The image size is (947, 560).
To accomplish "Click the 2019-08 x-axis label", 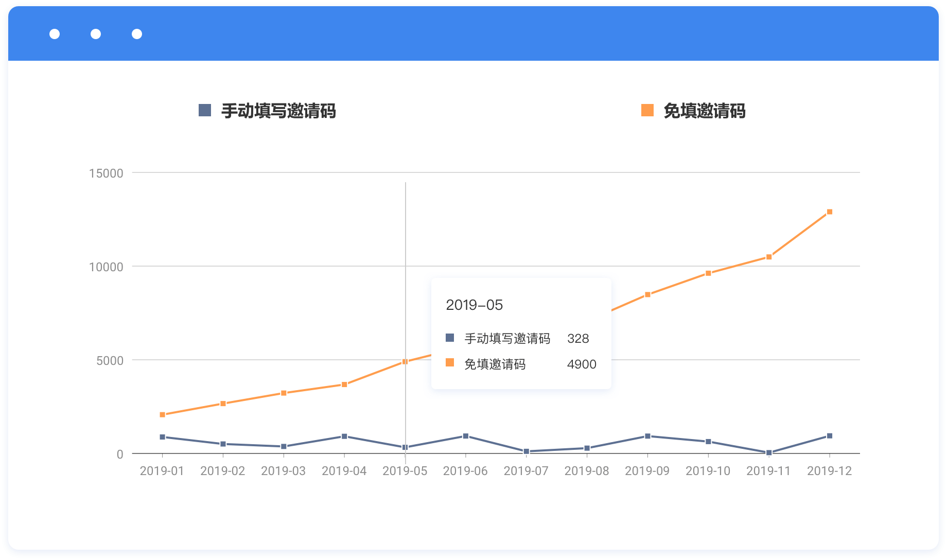I will [587, 471].
